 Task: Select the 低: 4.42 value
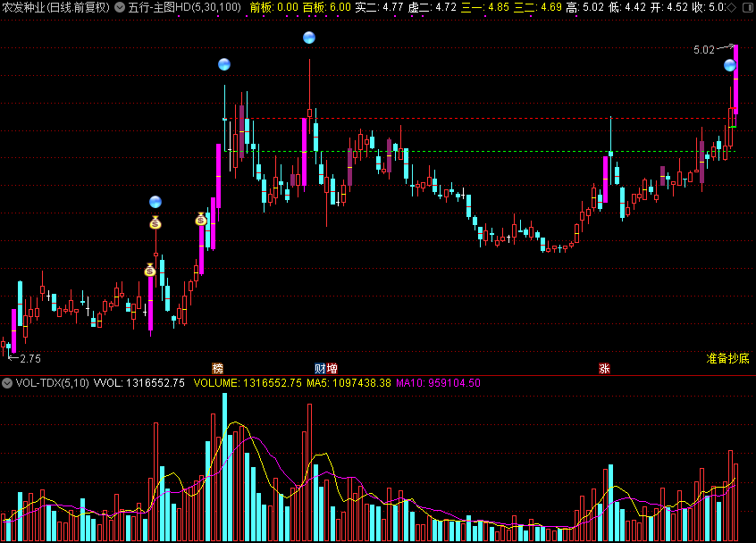(x=626, y=7)
